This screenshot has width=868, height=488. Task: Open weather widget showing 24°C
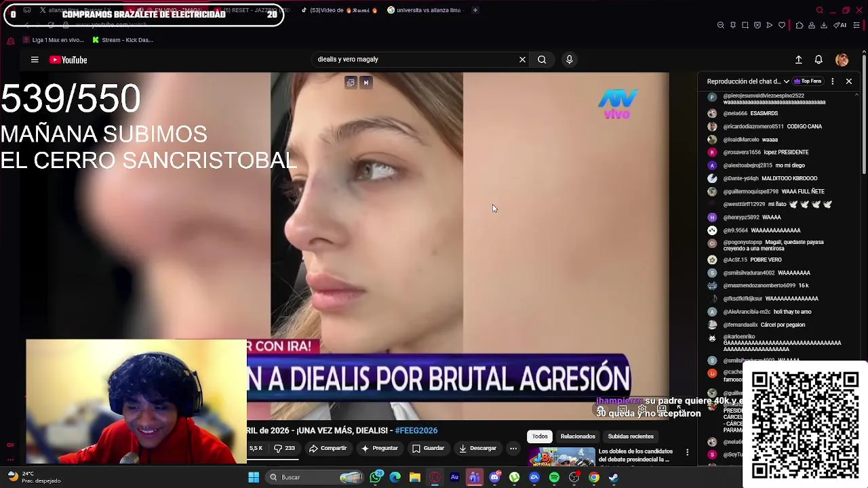click(34, 477)
